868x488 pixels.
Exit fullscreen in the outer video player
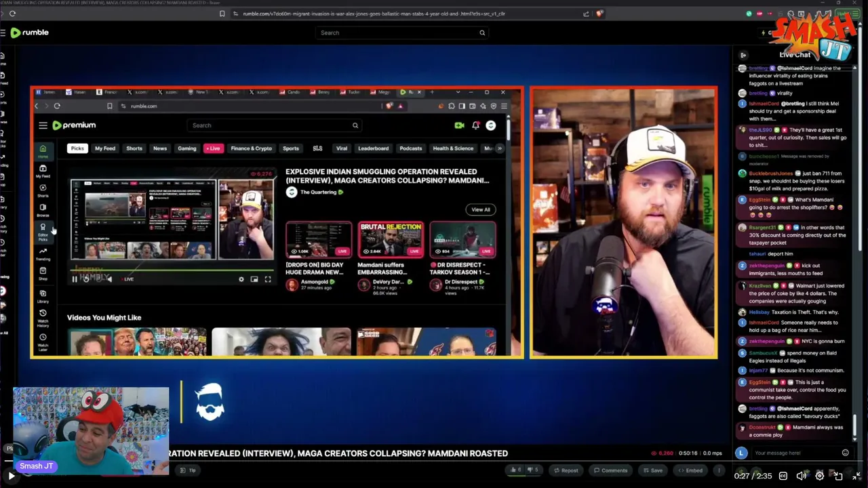(856, 476)
